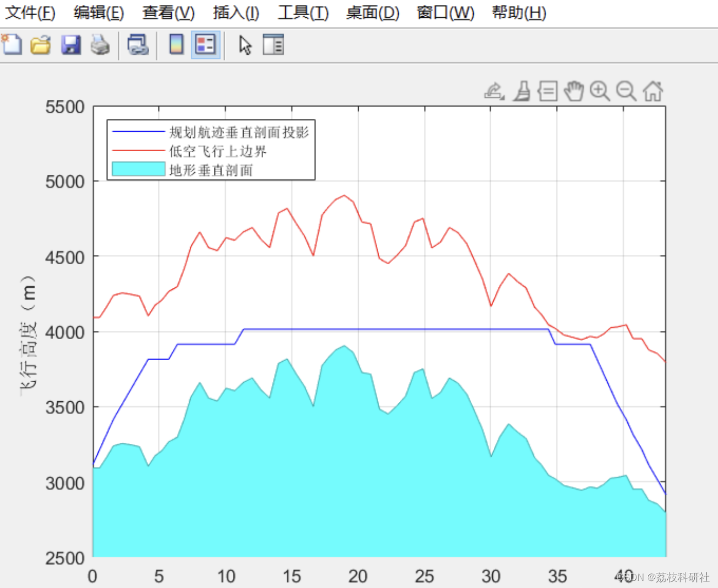Click the Link/Unlink Plot icon

click(138, 45)
